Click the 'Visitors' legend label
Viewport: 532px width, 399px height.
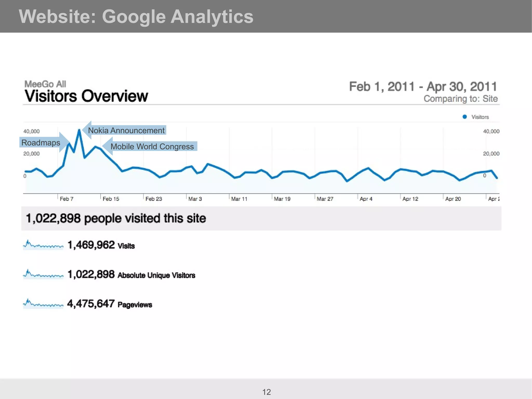click(480, 117)
